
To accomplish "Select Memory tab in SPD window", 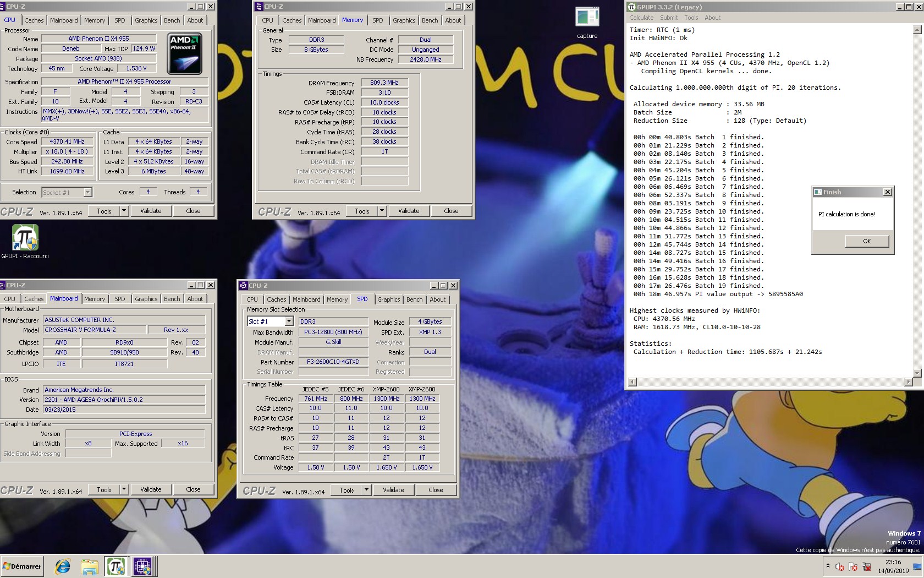I will pos(337,299).
